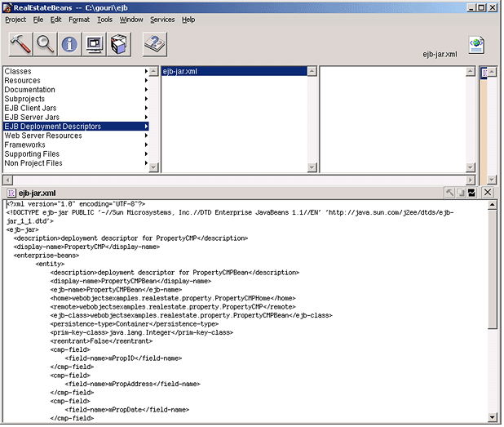Click the 3D cube toolbar icon

click(x=119, y=44)
